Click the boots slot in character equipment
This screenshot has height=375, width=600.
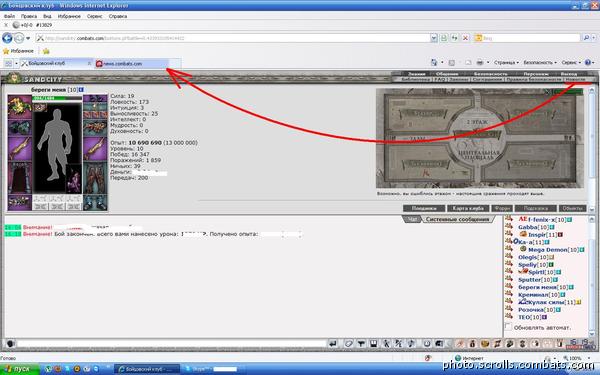pyautogui.click(x=95, y=202)
